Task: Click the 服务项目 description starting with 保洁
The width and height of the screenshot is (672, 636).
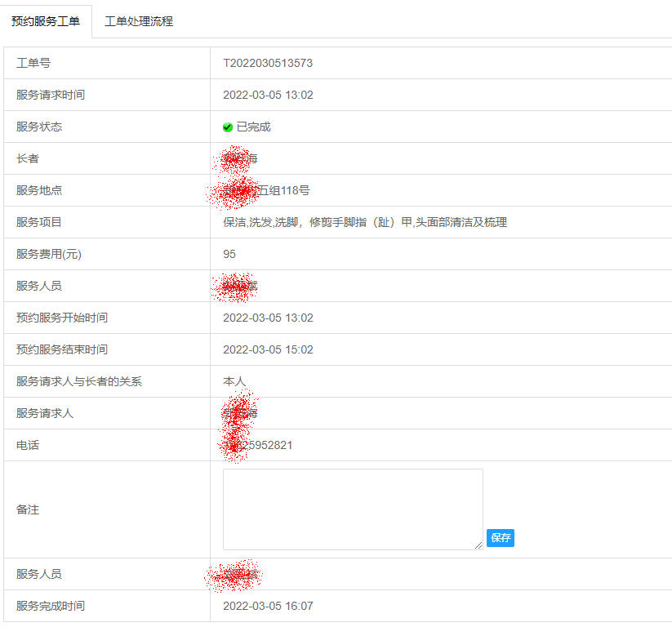Action: pos(365,222)
